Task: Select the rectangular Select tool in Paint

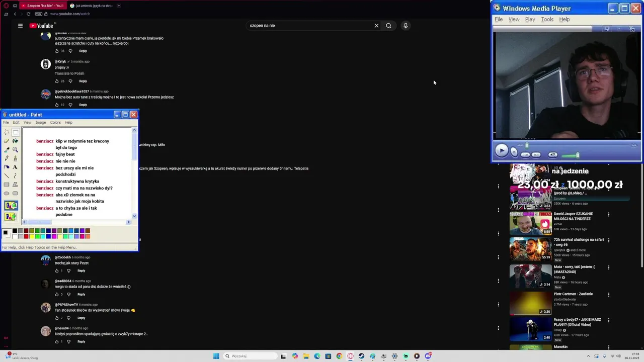Action: click(x=15, y=132)
